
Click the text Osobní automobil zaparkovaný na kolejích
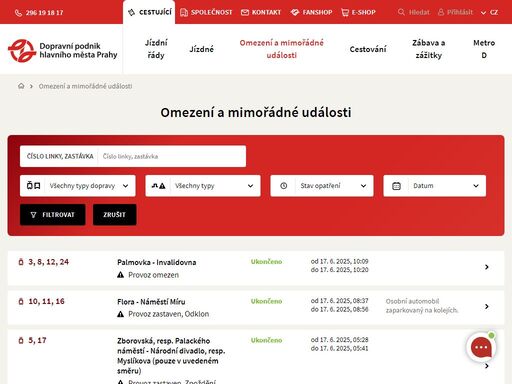click(422, 306)
